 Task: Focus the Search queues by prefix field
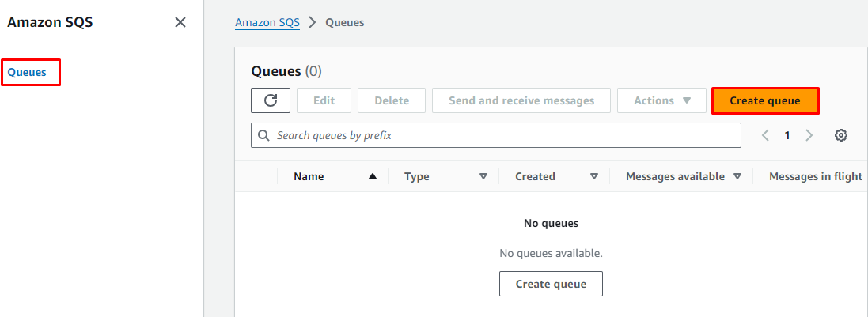click(x=496, y=135)
